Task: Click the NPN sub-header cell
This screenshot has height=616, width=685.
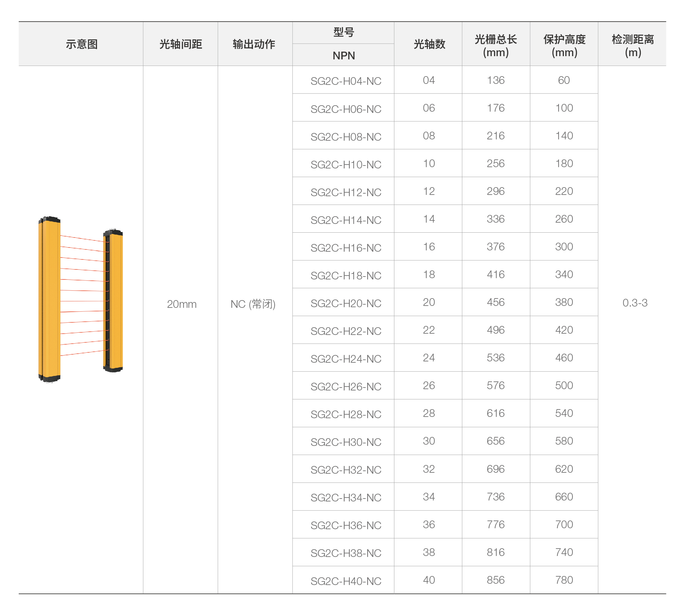Action: [344, 56]
